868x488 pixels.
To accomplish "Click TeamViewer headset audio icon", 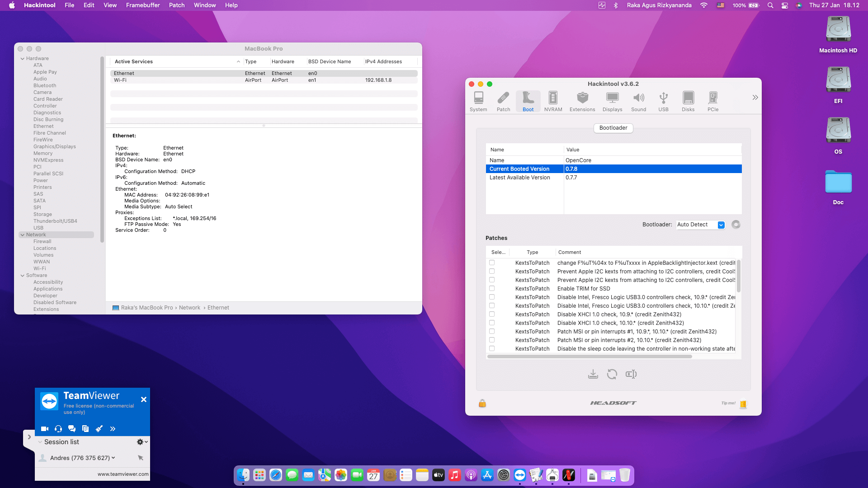I will pyautogui.click(x=58, y=429).
